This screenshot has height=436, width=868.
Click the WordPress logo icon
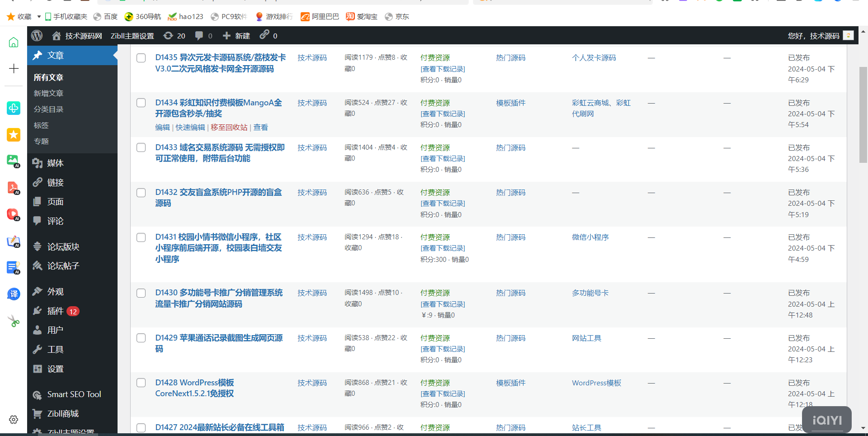[37, 36]
